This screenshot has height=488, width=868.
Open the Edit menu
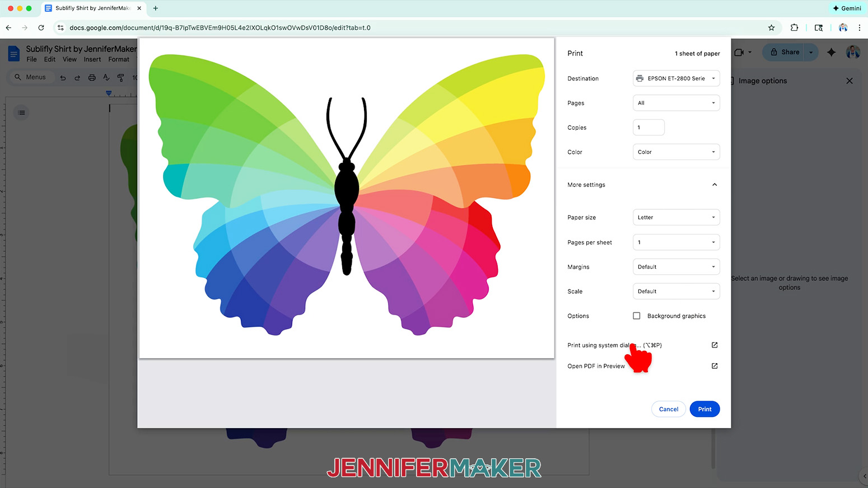click(x=50, y=59)
